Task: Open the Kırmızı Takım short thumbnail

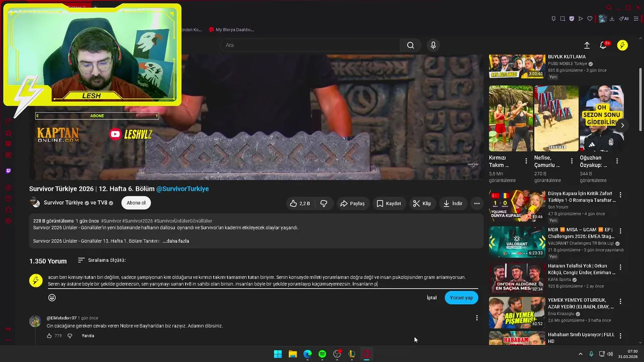Action: pos(511,119)
